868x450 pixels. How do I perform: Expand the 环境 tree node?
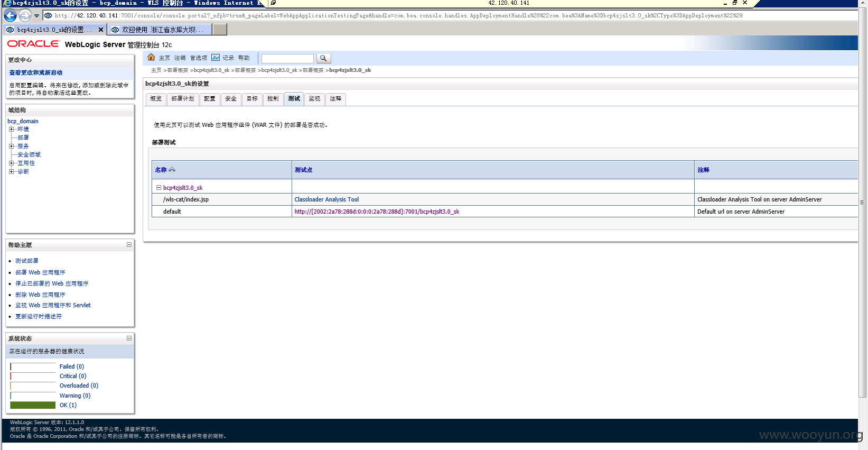[x=11, y=129]
